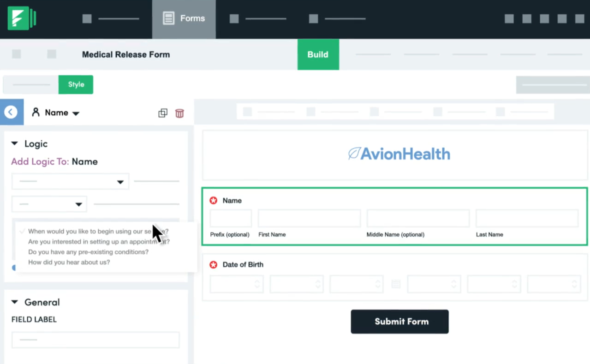The image size is (590, 364).
Task: Open the calendar icon in Date of Birth
Action: [395, 284]
